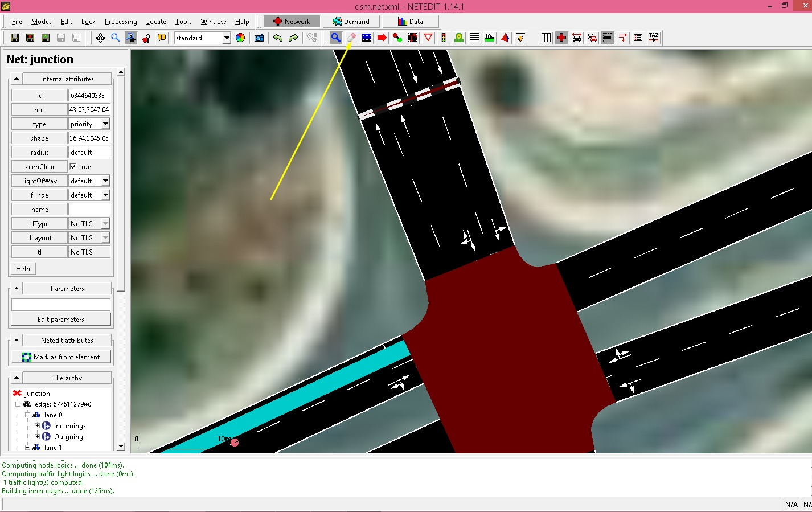
Task: Click the zoom magnifier in view toolbar
Action: 116,38
